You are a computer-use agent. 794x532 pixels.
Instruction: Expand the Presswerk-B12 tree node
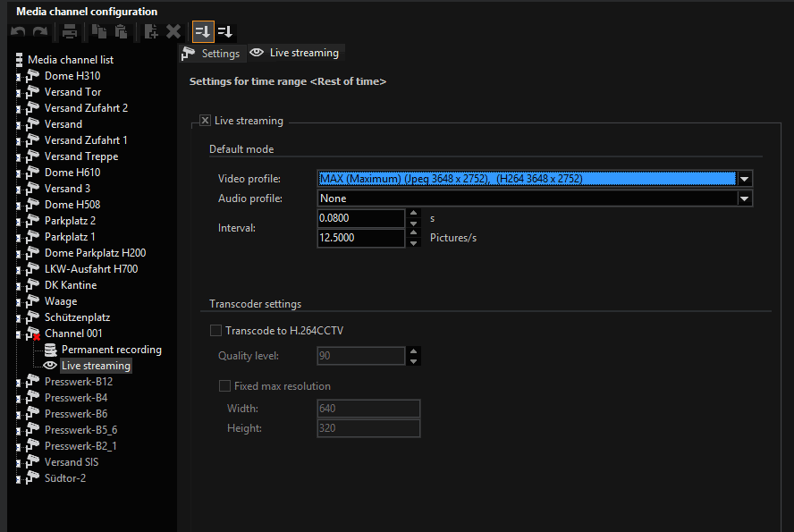tap(18, 383)
